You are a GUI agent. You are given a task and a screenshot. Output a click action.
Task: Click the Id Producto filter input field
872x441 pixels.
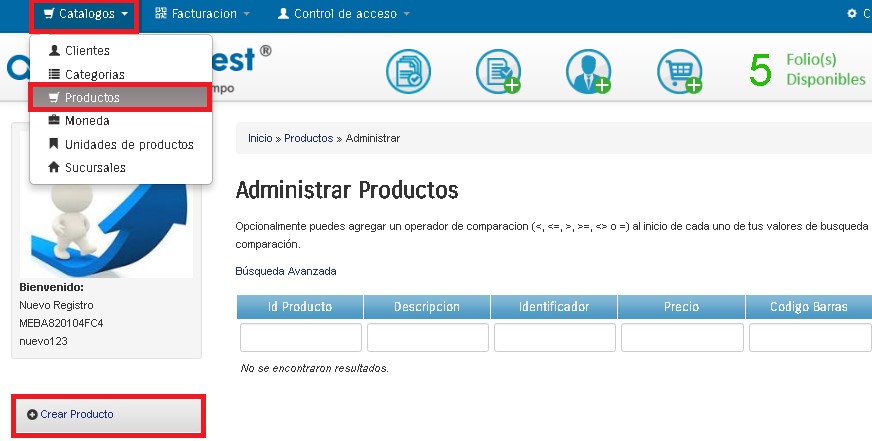point(301,338)
